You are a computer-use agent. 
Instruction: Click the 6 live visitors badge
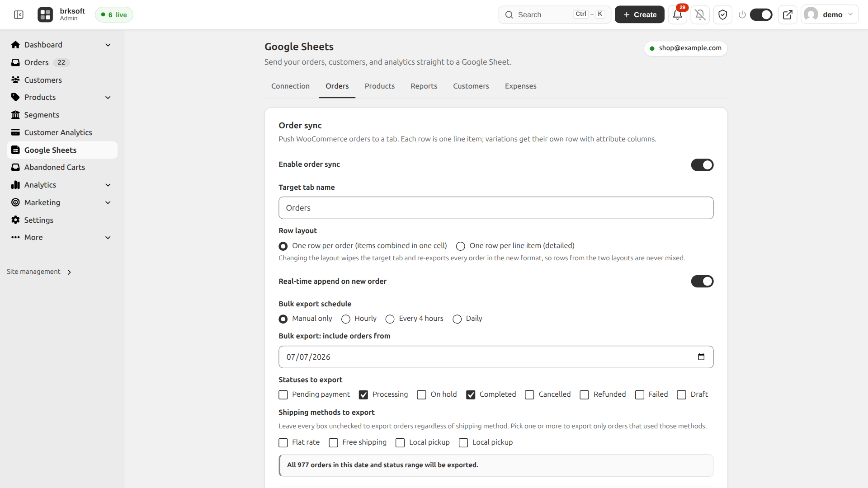click(x=114, y=15)
